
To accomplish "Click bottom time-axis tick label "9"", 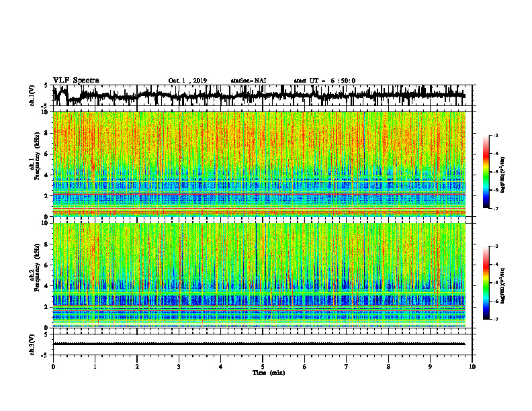I will click(430, 367).
